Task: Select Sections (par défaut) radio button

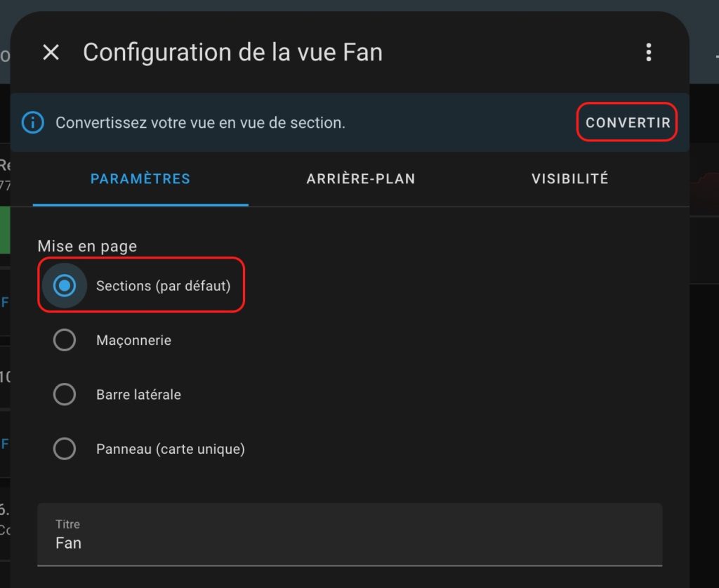Action: point(65,286)
